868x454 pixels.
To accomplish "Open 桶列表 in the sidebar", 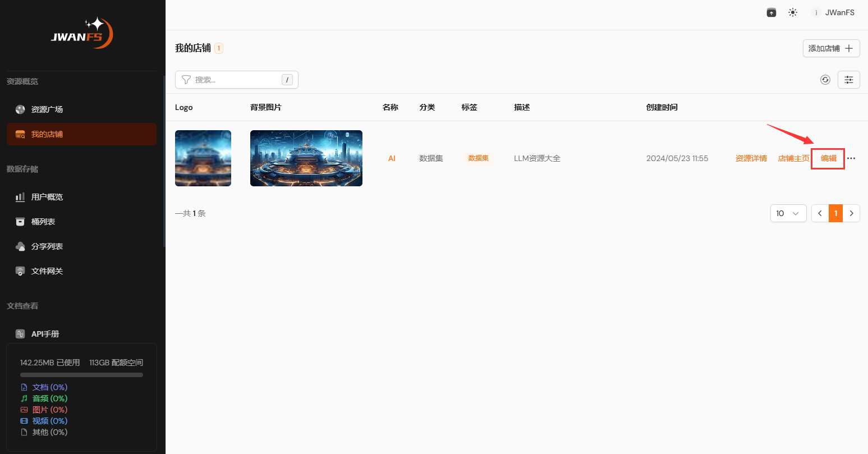I will tap(81, 222).
